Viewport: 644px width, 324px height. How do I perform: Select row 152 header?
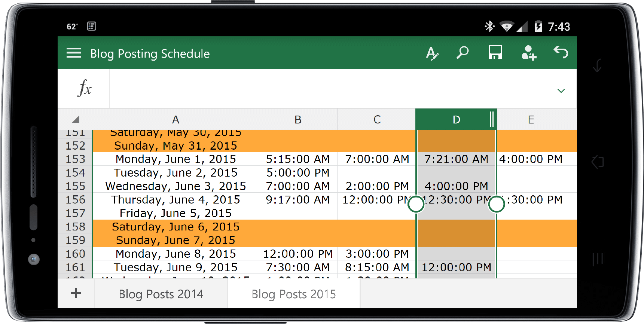point(75,146)
